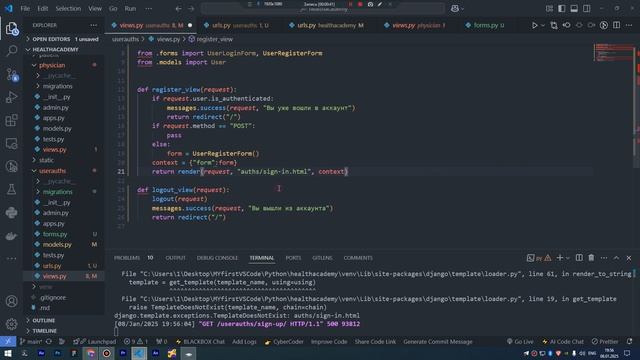640x360 pixels.
Task: Expand the static folder
Action: (x=35, y=160)
